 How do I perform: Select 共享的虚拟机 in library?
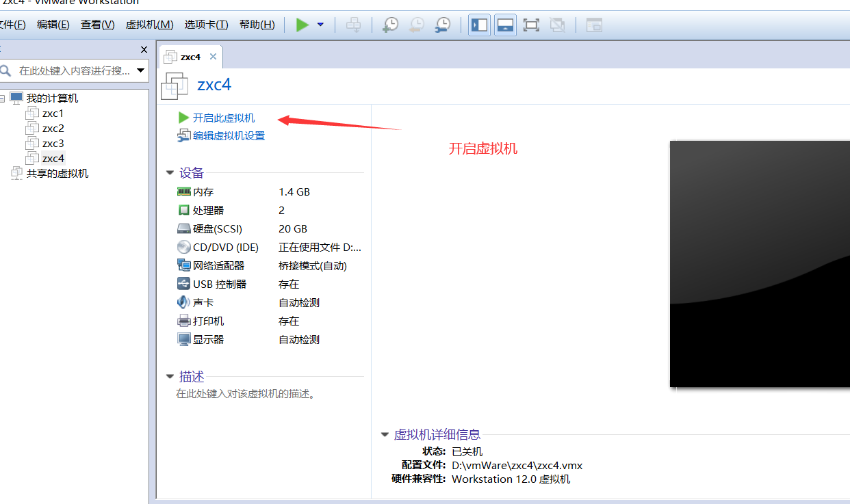point(57,174)
